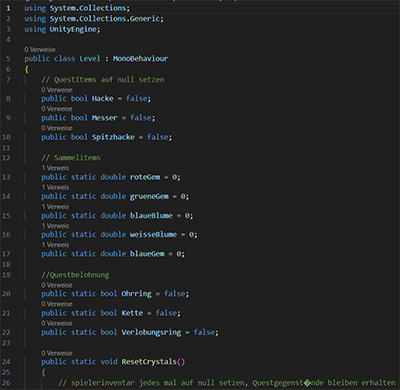
Task: Show the "1 Verweis" reference for roteGem
Action: click(55, 168)
